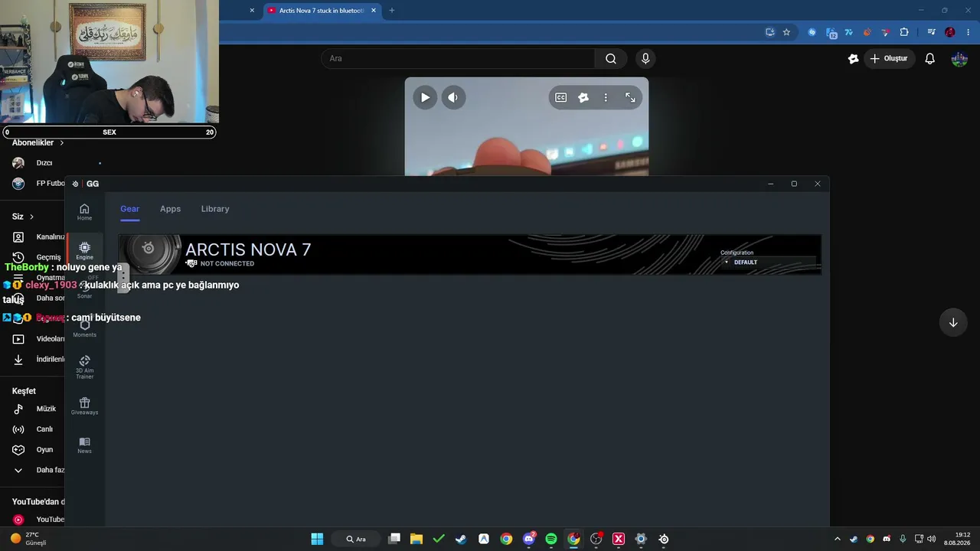The image size is (980, 551).
Task: Open Chrome three-dot menu
Action: click(x=969, y=32)
